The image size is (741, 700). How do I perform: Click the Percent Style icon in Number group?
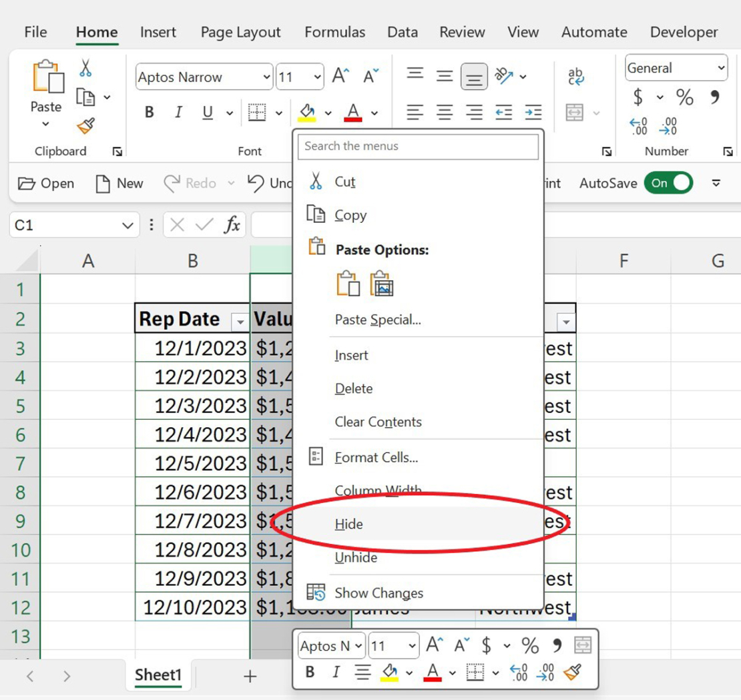point(684,97)
